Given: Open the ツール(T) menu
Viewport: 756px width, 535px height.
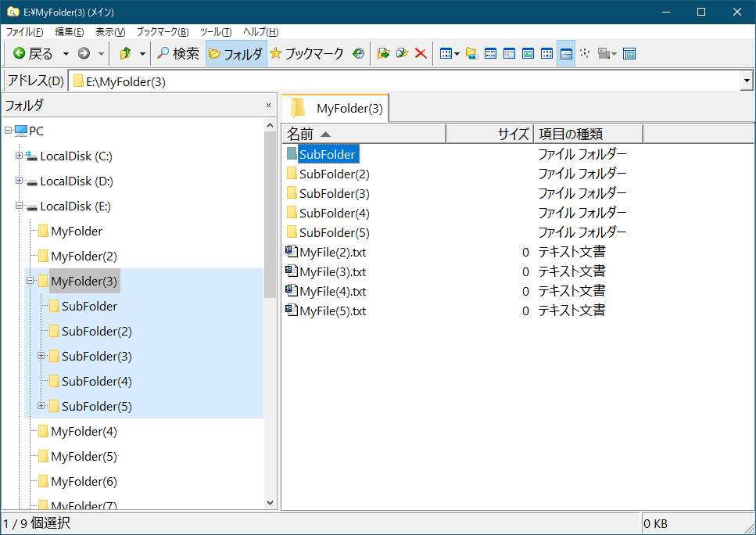Looking at the screenshot, I should 215,32.
